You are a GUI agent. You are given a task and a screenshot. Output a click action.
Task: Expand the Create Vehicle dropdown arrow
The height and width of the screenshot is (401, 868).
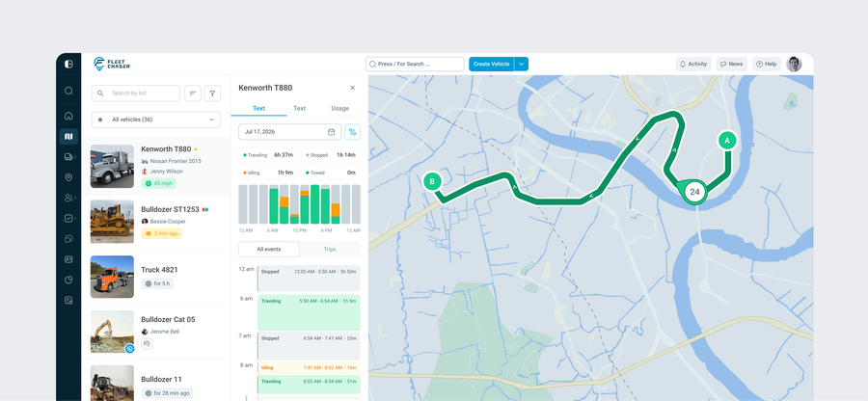[x=522, y=65]
